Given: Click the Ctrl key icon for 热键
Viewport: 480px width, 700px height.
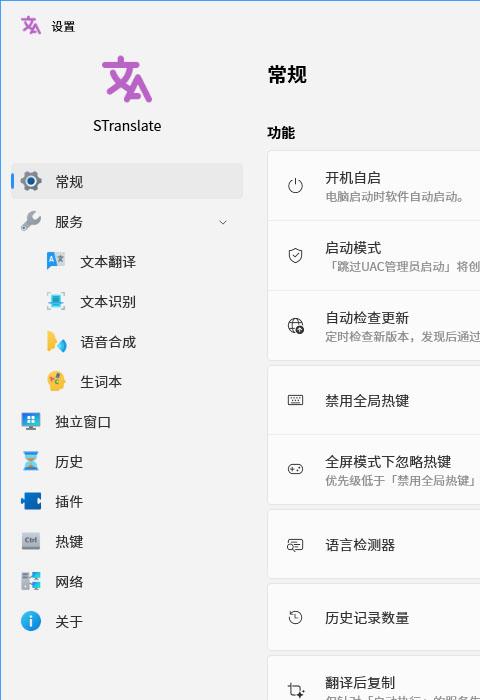Looking at the screenshot, I should pyautogui.click(x=31, y=541).
